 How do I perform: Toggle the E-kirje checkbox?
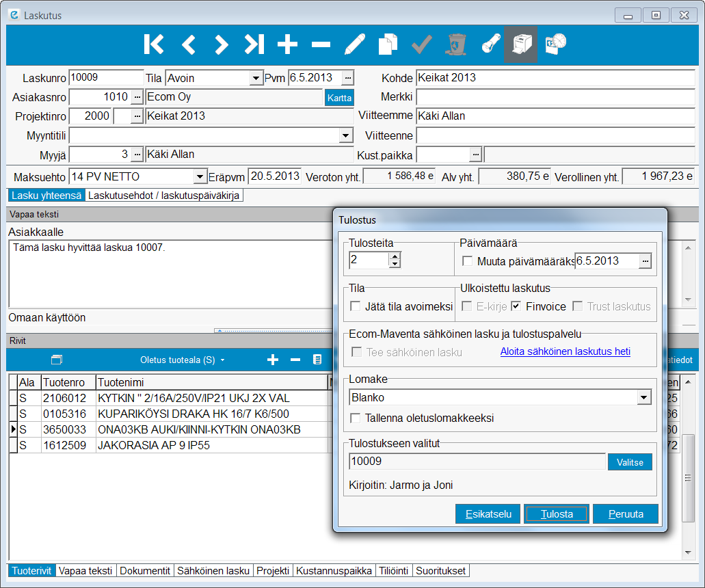tap(467, 306)
